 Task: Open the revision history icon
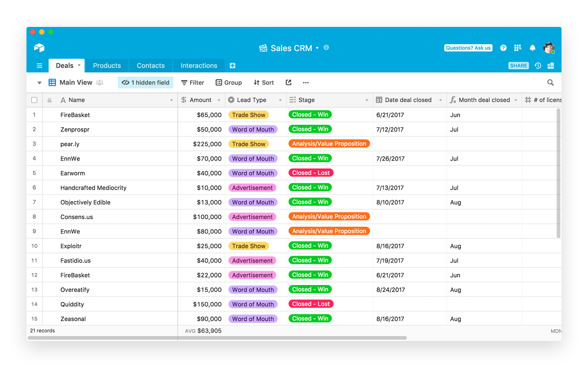click(x=538, y=66)
